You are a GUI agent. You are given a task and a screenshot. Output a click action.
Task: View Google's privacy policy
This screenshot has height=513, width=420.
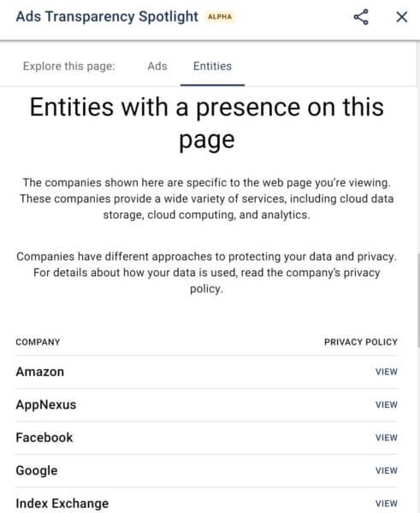(387, 471)
